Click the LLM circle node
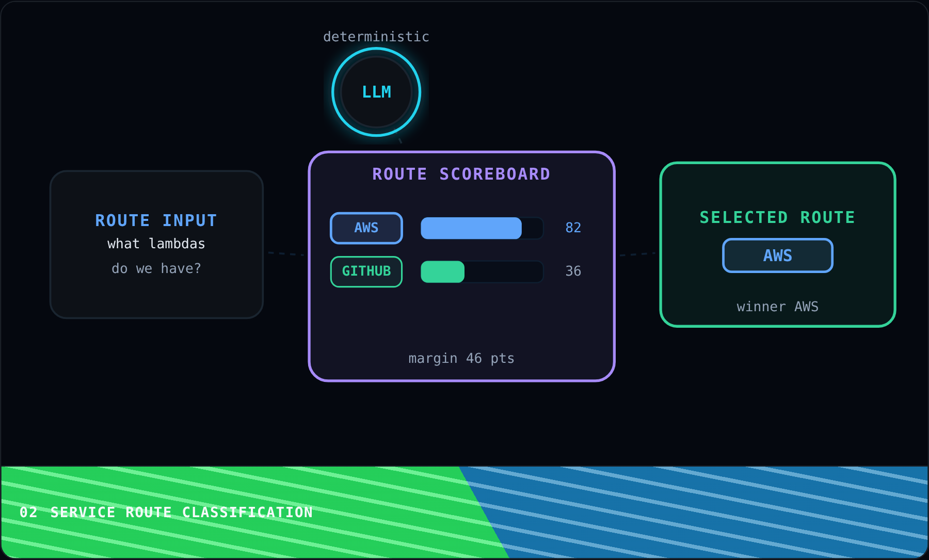Screen dimensions: 929x560 pos(376,92)
